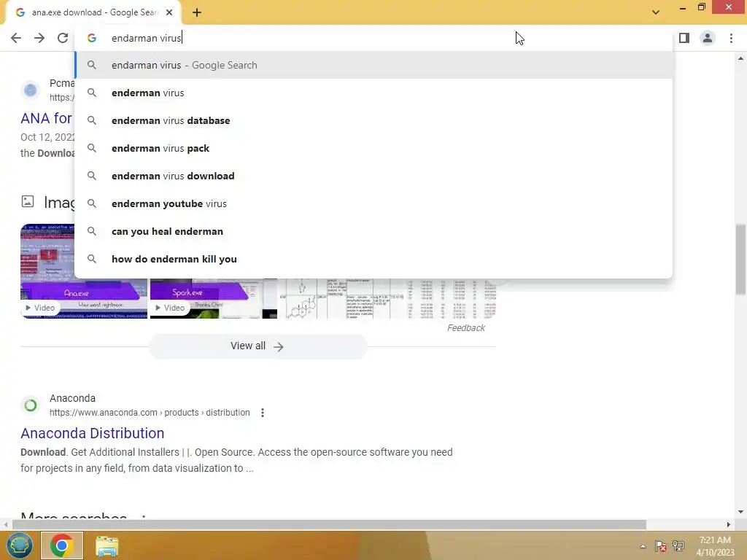Open the 'ANA for' search result link
This screenshot has width=747, height=560.
(46, 118)
